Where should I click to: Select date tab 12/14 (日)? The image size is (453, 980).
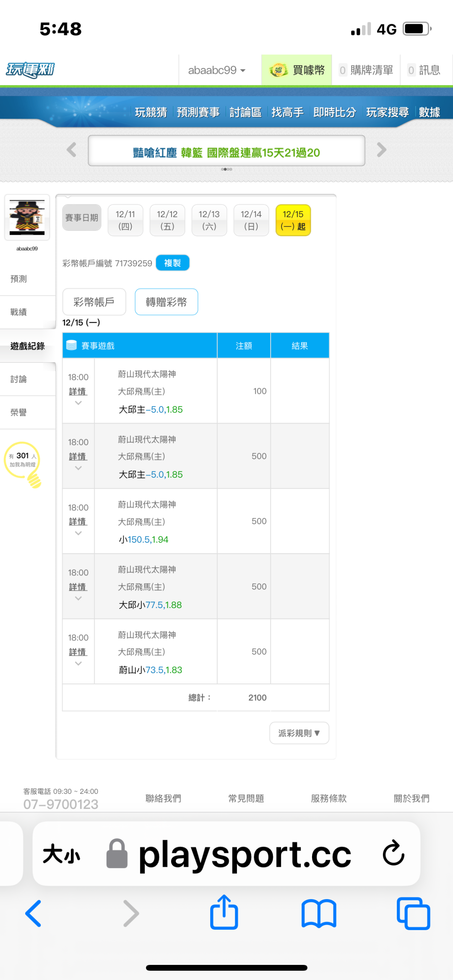pos(251,220)
